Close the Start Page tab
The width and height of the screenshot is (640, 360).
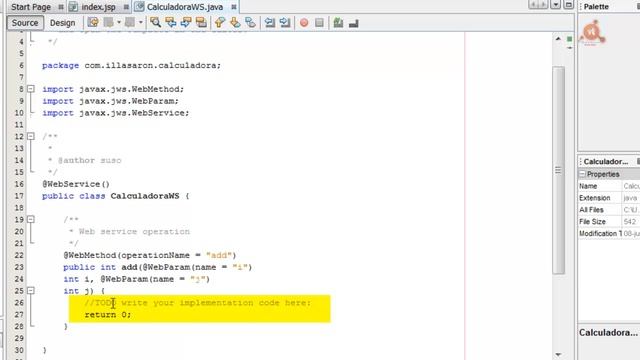[x=61, y=7]
